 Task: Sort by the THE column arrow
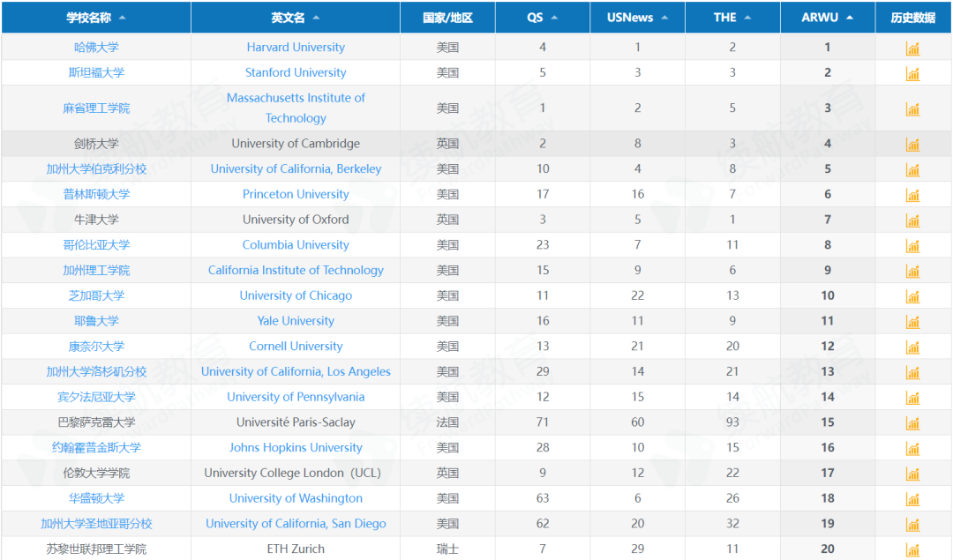[747, 18]
